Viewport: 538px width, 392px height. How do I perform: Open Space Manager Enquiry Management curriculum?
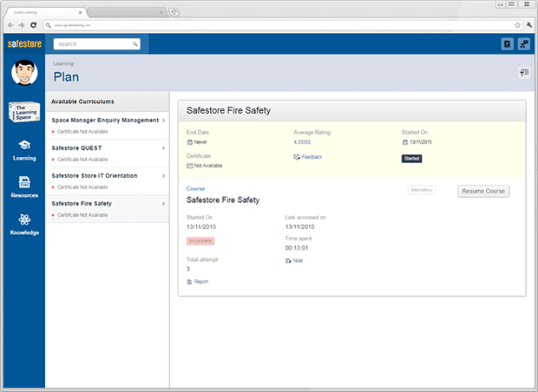click(107, 126)
